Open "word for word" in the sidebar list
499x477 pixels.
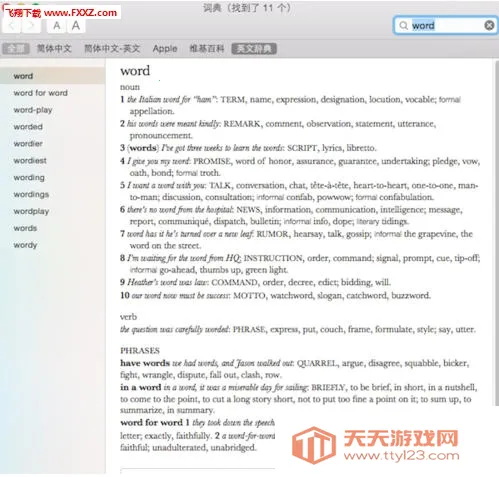pos(53,93)
